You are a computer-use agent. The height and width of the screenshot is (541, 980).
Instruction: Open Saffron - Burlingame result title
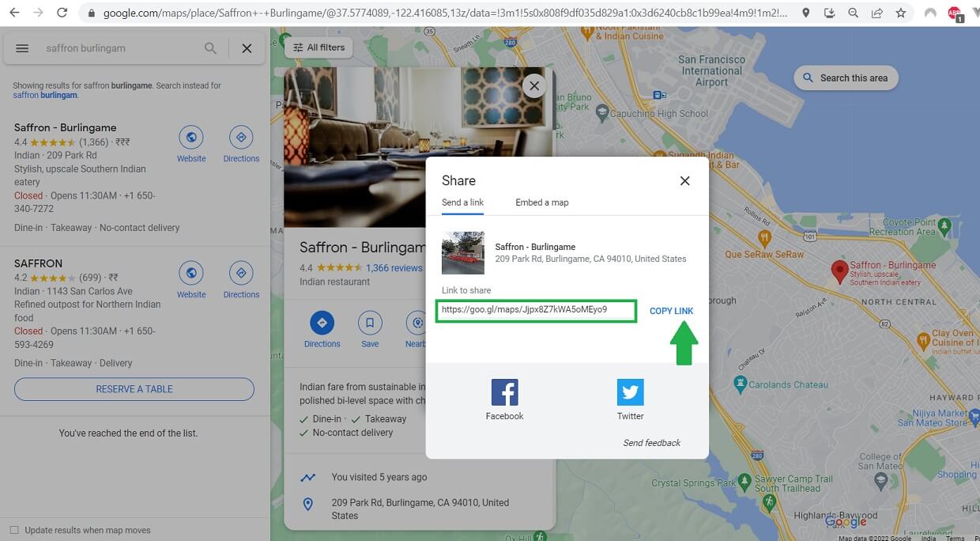(x=65, y=127)
